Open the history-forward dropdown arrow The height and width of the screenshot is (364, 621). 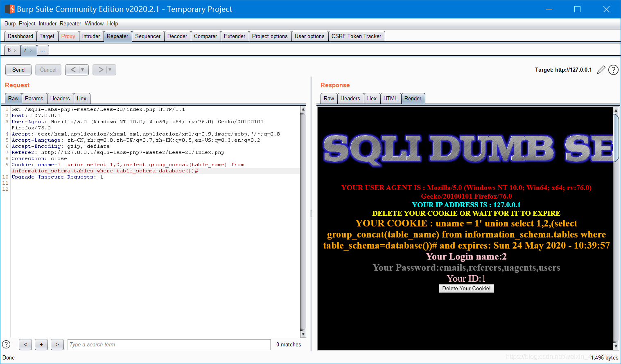[111, 70]
